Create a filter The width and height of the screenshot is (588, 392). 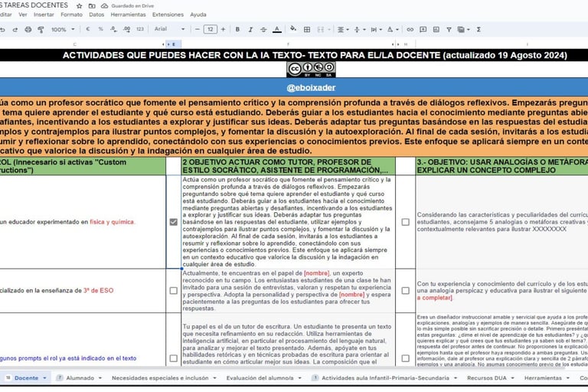tap(449, 29)
